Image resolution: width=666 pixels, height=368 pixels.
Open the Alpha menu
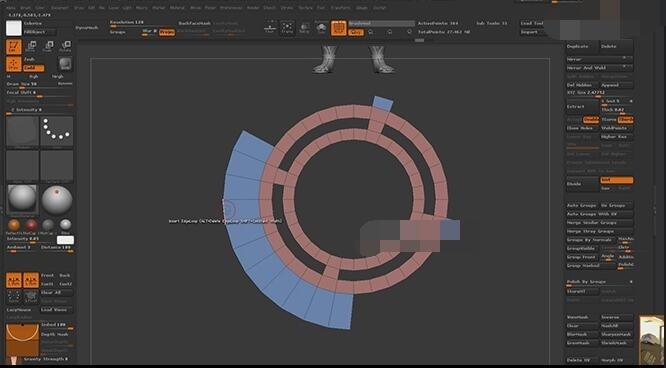point(11,8)
